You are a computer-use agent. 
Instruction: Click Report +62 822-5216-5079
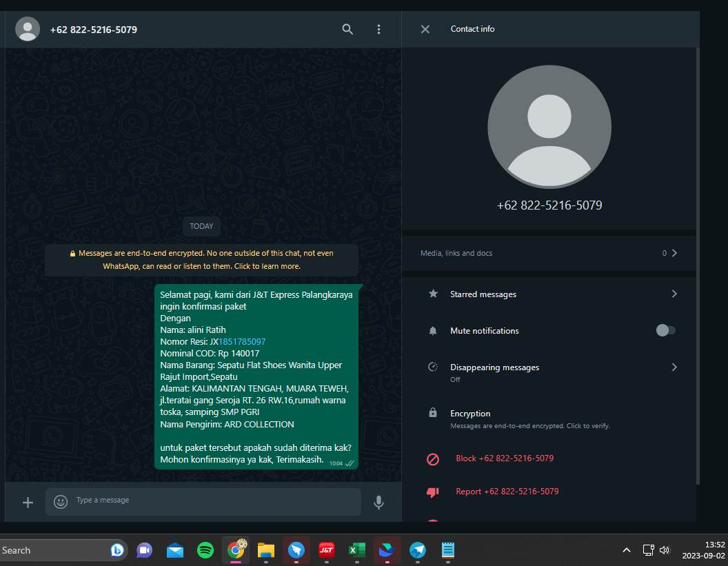[x=507, y=492]
